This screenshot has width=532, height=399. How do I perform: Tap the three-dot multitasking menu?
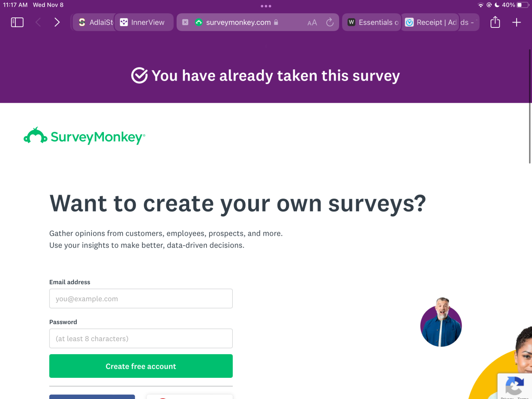tap(266, 6)
